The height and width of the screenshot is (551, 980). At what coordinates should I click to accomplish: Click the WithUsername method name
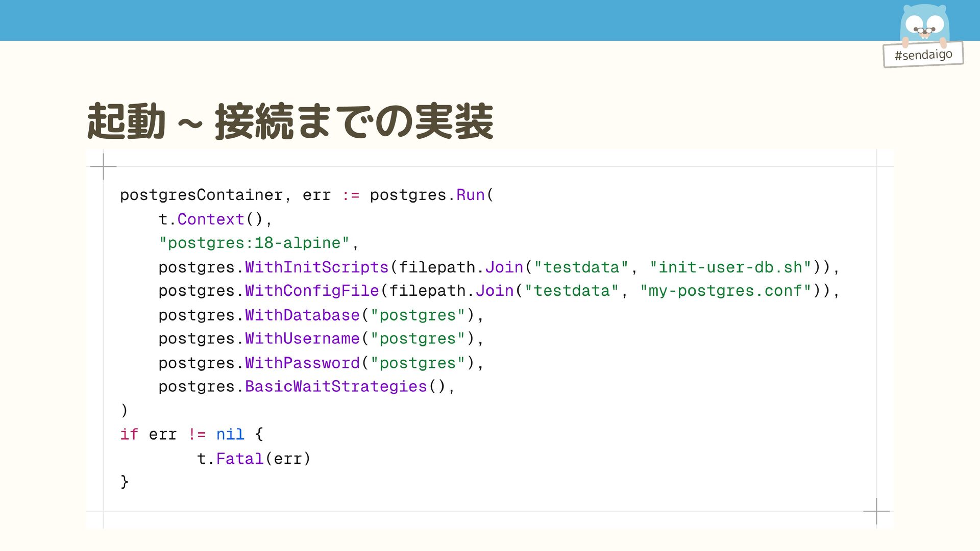pos(302,339)
